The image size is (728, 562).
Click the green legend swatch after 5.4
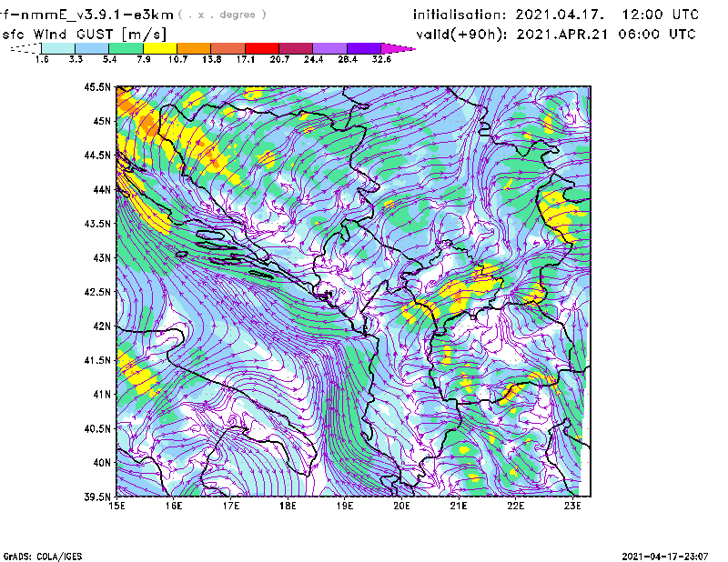[126, 48]
